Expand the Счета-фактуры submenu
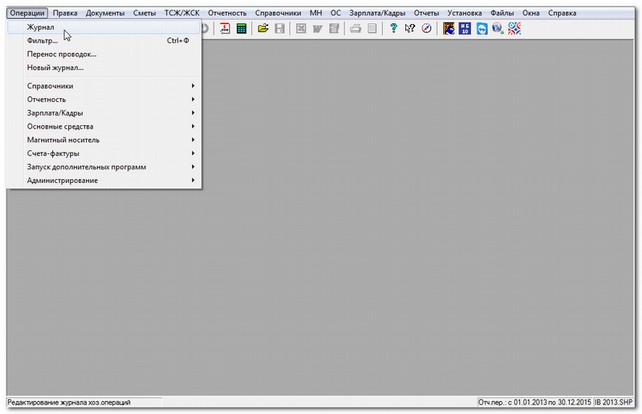This screenshot has height=414, width=642. click(x=104, y=154)
